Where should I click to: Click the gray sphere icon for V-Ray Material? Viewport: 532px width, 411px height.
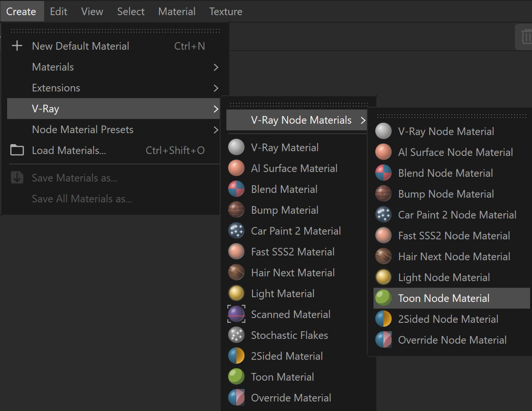click(236, 147)
